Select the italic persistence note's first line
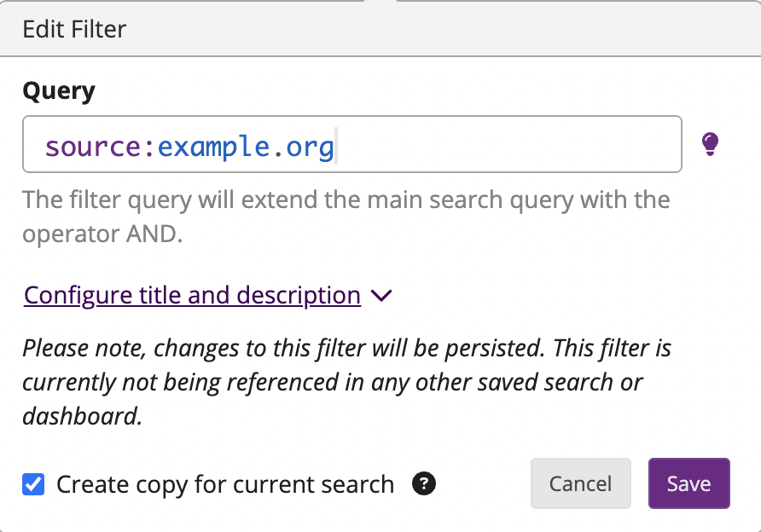The height and width of the screenshot is (532, 761). pyautogui.click(x=346, y=348)
